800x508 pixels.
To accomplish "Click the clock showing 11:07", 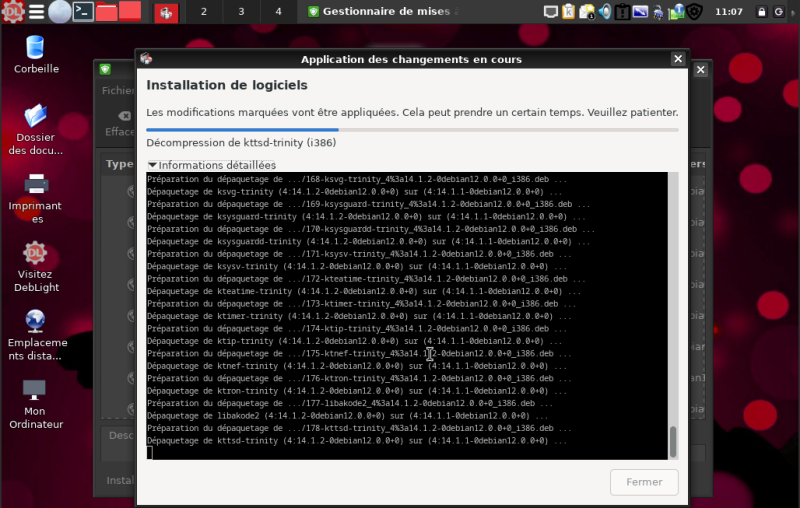I will click(729, 12).
